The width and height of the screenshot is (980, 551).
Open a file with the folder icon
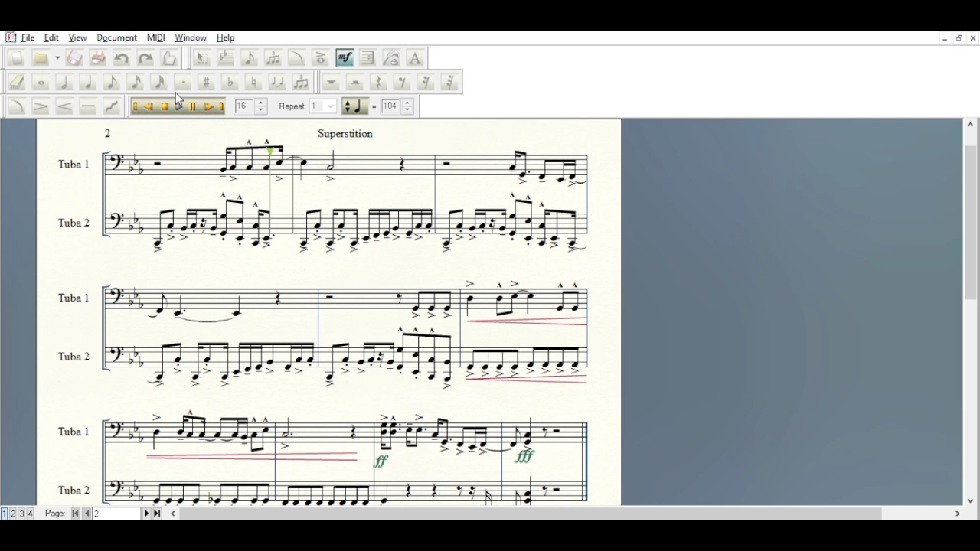pyautogui.click(x=41, y=58)
